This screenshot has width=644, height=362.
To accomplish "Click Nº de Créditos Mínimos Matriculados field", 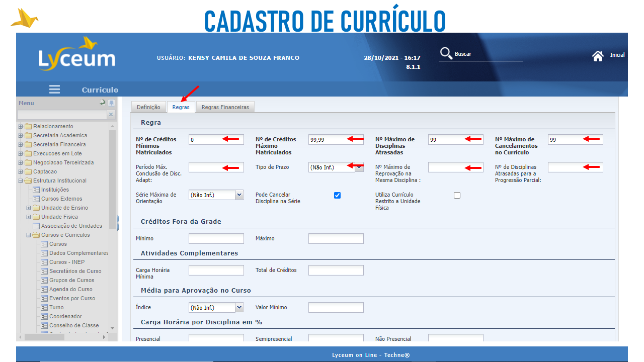I will pyautogui.click(x=216, y=140).
